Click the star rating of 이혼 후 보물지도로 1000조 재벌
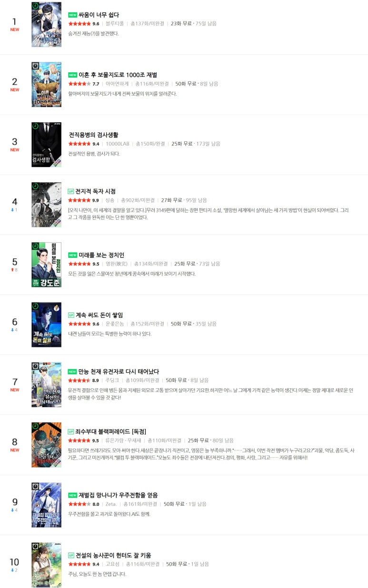 coord(79,84)
